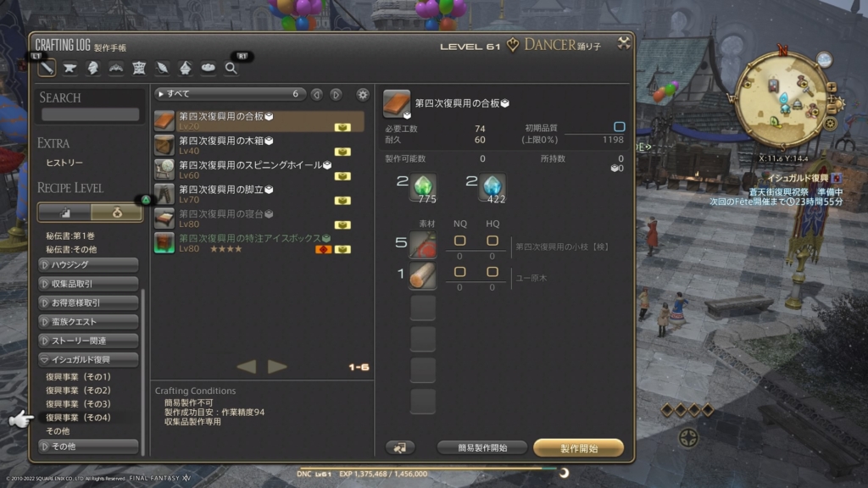
Task: Select the Carpenter saw class icon
Action: pos(47,68)
